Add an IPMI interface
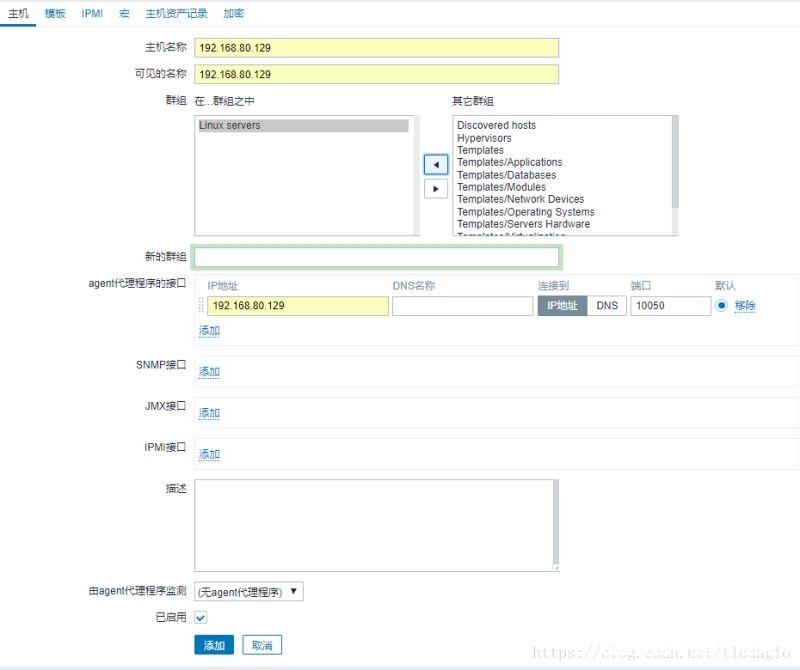This screenshot has height=670, width=800. (207, 453)
